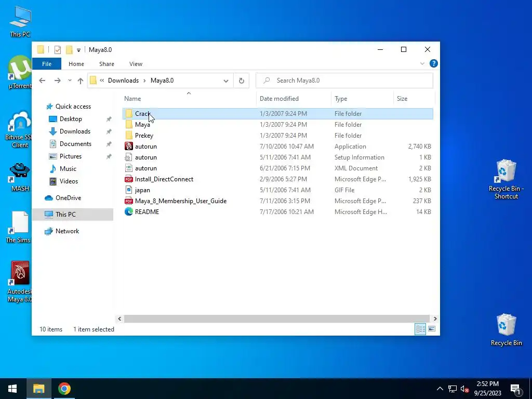Click the horizontal scrollbar right arrow
This screenshot has height=399, width=532.
click(x=435, y=318)
